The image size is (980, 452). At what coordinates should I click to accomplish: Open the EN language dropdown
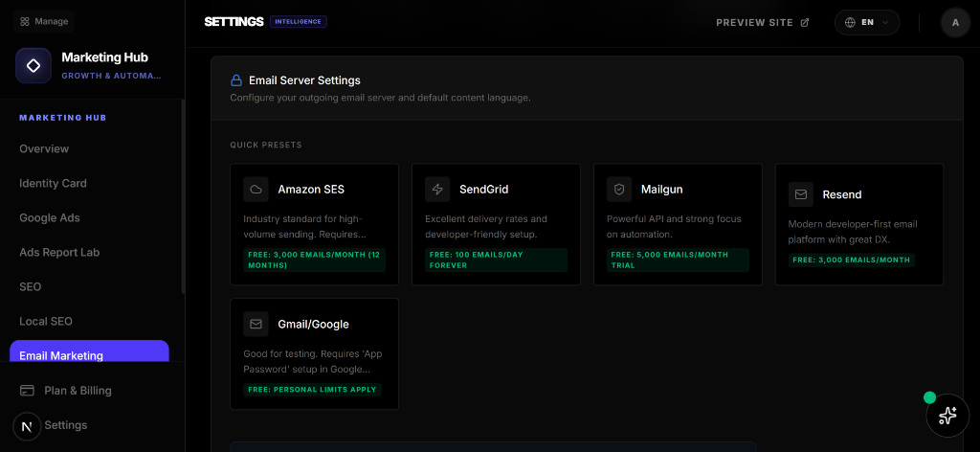coord(867,22)
